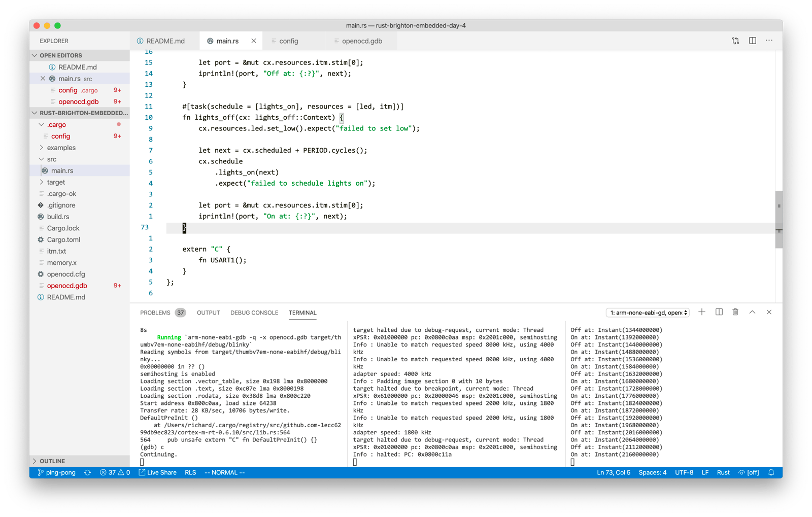Screen dimensions: 812x517
Task: Expand the Outline section
Action: point(79,461)
